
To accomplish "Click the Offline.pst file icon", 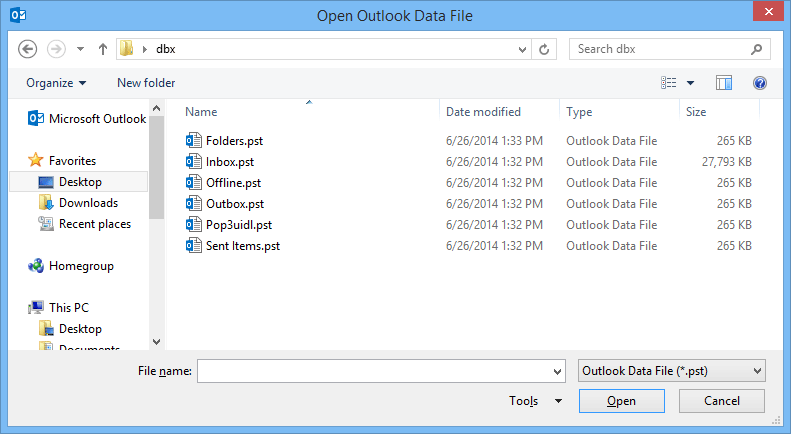I will tap(194, 182).
